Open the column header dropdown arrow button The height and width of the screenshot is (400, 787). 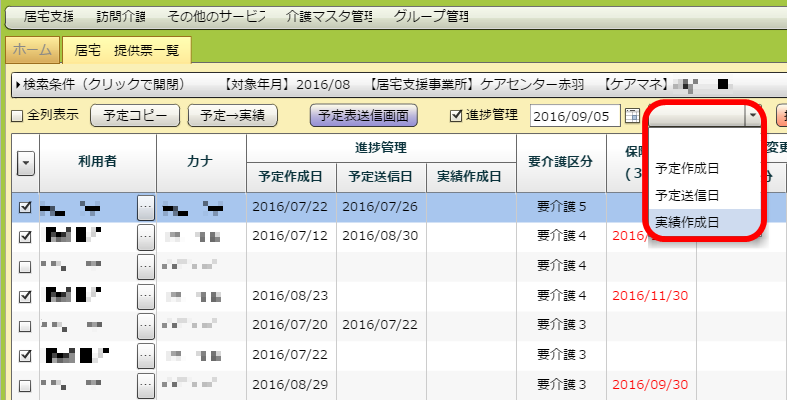[x=24, y=161]
